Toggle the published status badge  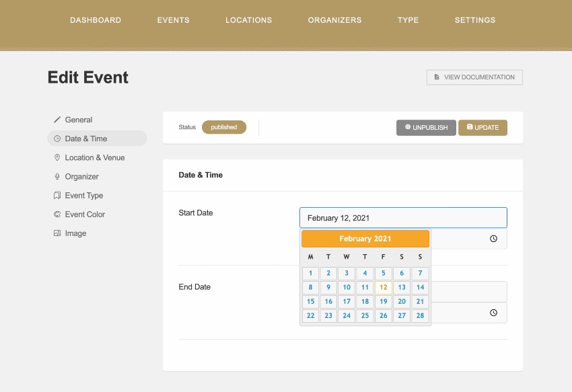224,126
